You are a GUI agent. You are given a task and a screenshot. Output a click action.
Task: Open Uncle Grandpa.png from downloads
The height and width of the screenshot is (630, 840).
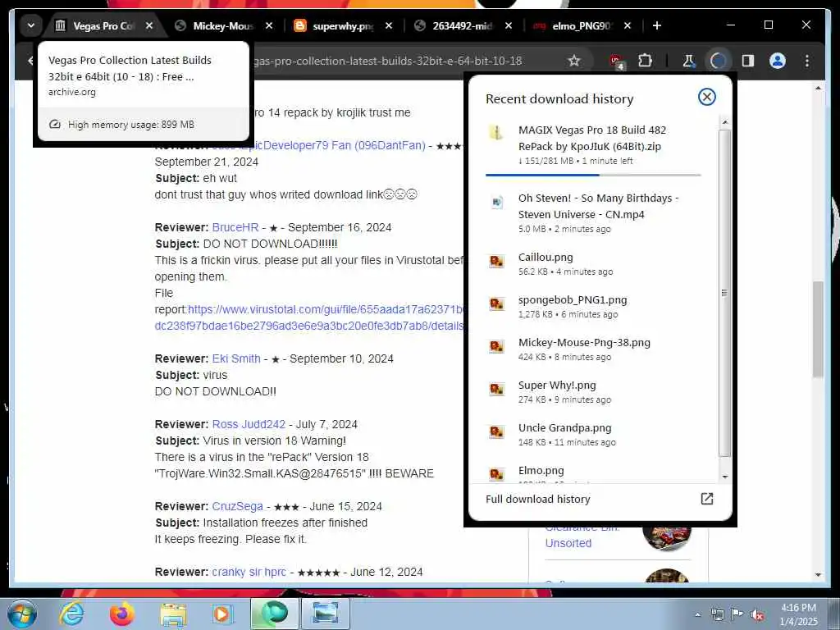point(593,434)
